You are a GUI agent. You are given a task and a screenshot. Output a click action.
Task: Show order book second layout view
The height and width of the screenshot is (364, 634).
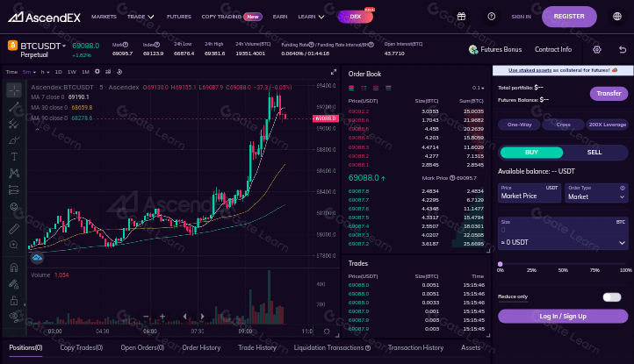click(364, 88)
